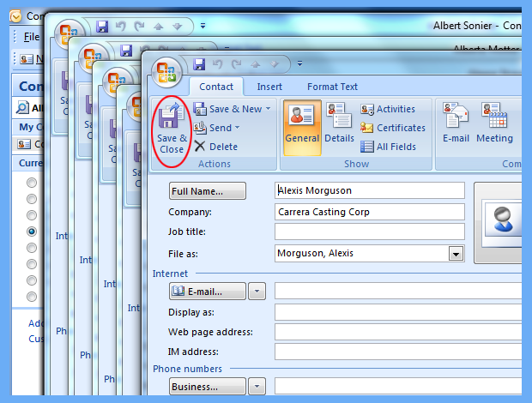Show the Details view
Viewport: 532px width, 403px height.
pos(339,123)
